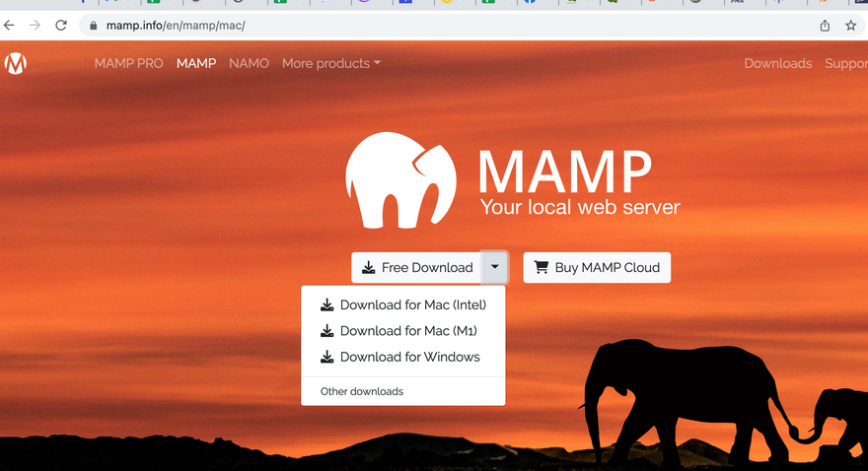Expand the More products dropdown
Screen dimensions: 868x471
tap(330, 63)
